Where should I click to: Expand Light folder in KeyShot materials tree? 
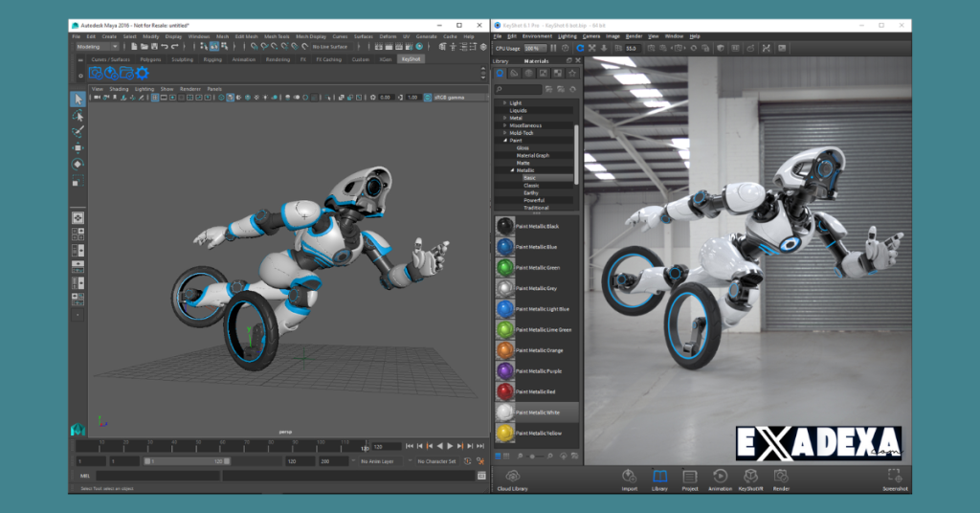pyautogui.click(x=505, y=102)
